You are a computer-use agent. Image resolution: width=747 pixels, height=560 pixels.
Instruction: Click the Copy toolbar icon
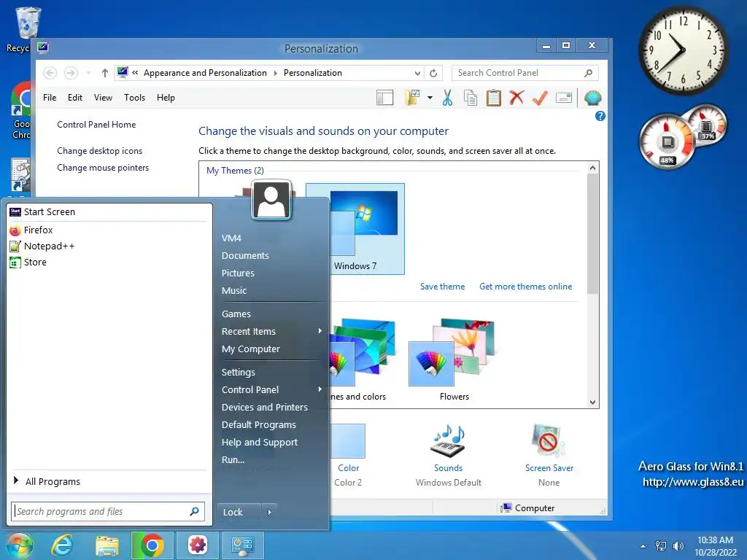coord(471,98)
